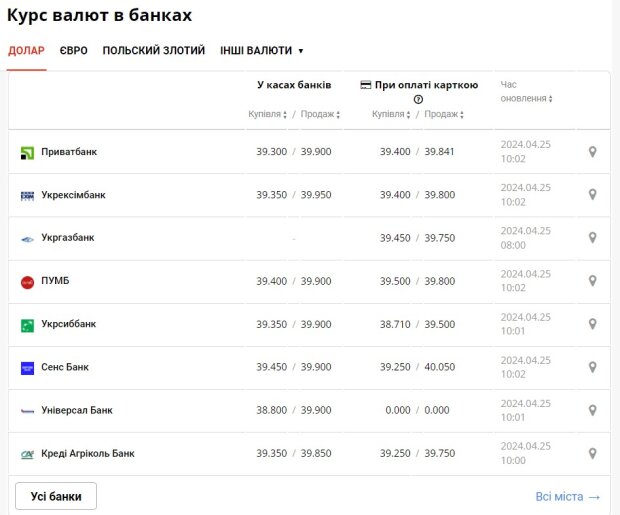Click the ПУМБ red logo icon
620x515 pixels.
coord(27,282)
